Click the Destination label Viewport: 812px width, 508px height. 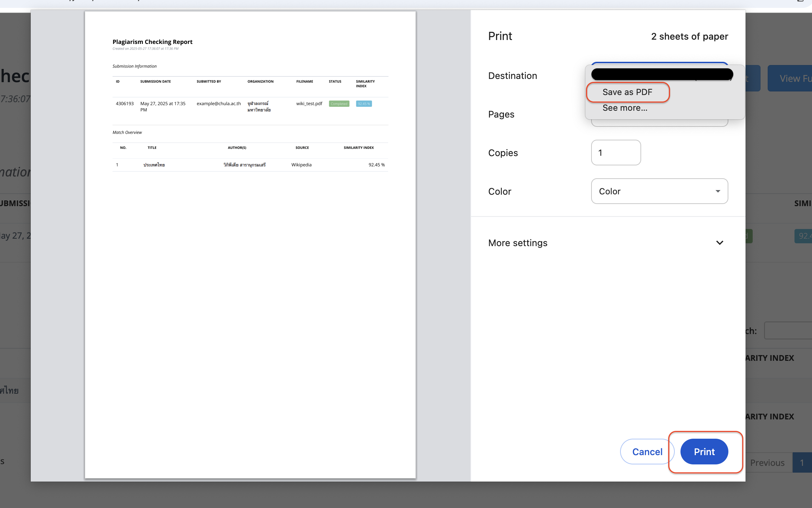point(513,76)
